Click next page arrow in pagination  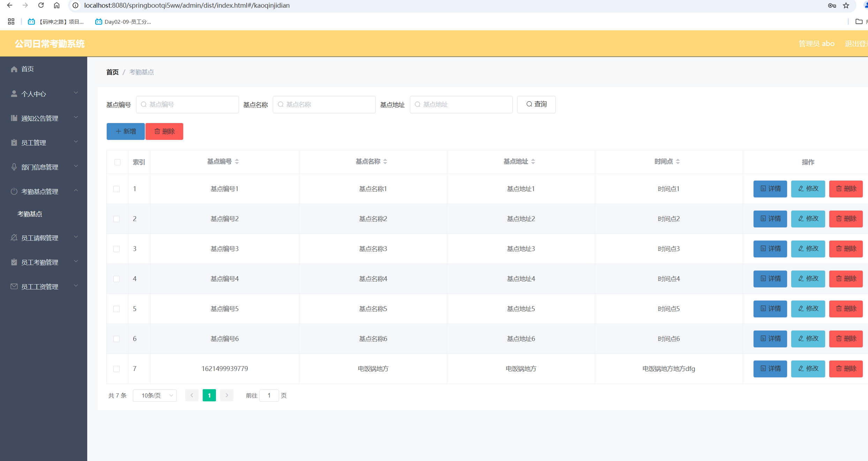(x=227, y=395)
